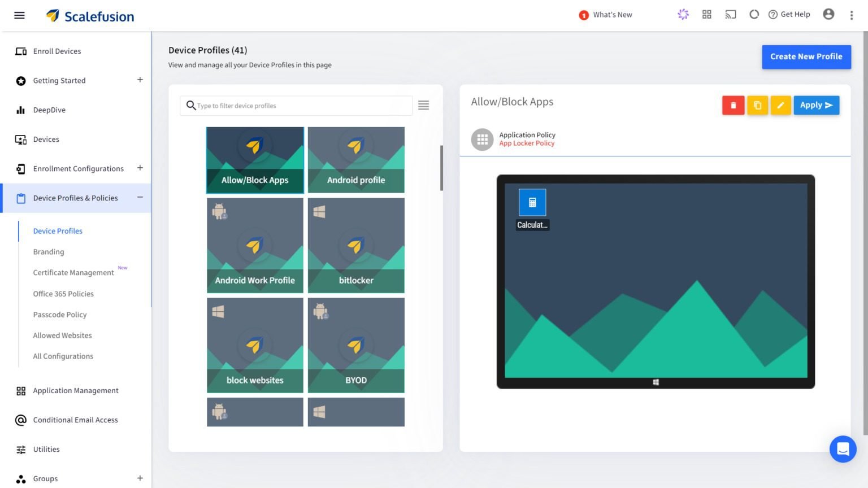Click the profile list scrollbar
Viewport: 868px width, 488px height.
[x=441, y=168]
